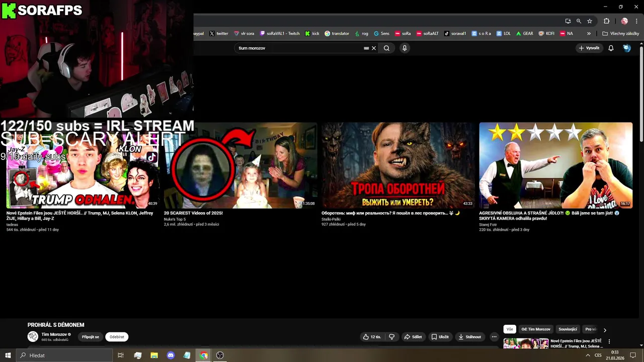Show more filter chips with the right arrow

coord(605,330)
